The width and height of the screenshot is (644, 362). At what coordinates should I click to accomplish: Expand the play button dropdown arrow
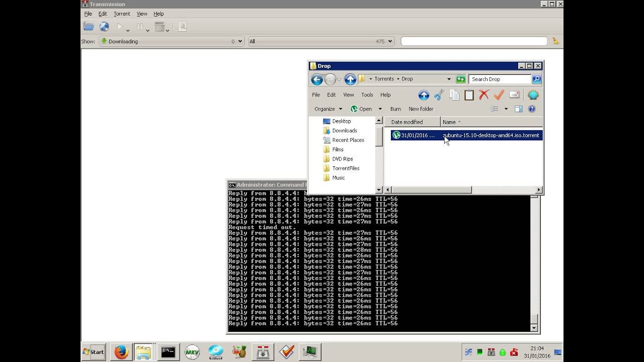point(128,30)
